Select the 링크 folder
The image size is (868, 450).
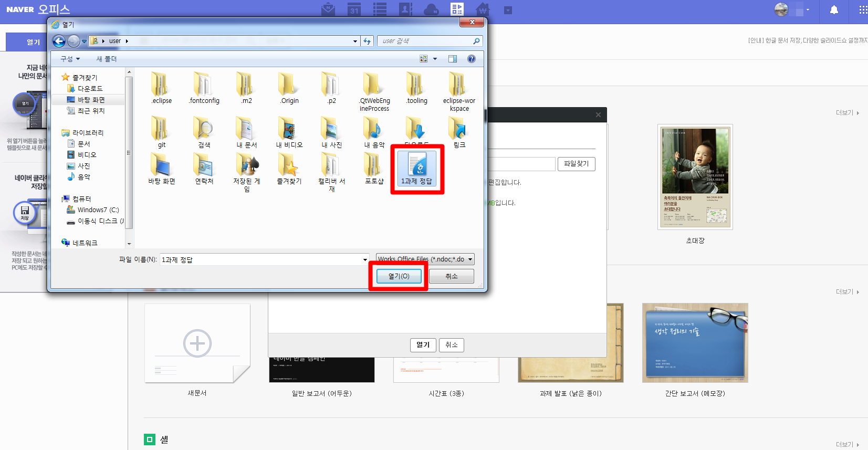click(x=459, y=132)
